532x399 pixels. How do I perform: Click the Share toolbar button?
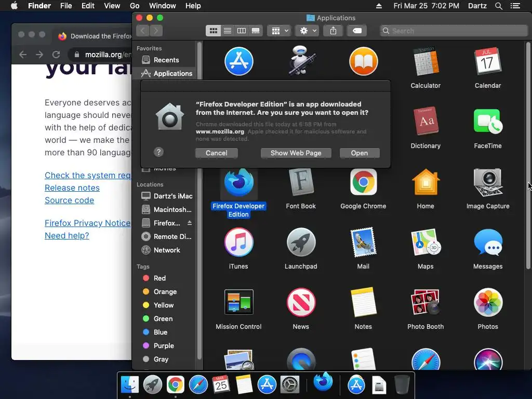[x=333, y=31]
